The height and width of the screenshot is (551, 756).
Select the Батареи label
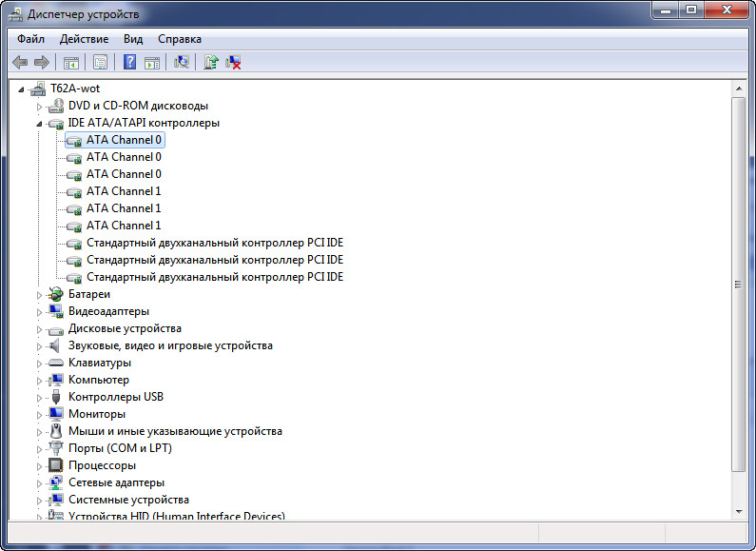[x=89, y=294]
